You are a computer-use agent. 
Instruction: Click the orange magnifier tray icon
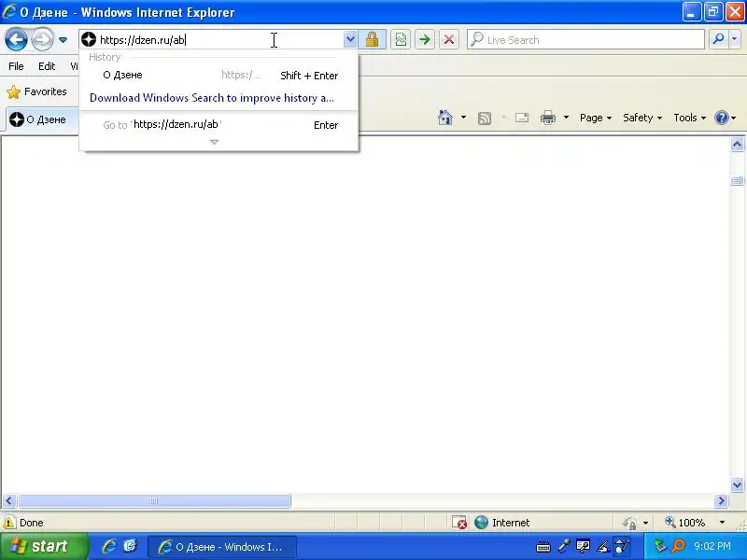(678, 546)
